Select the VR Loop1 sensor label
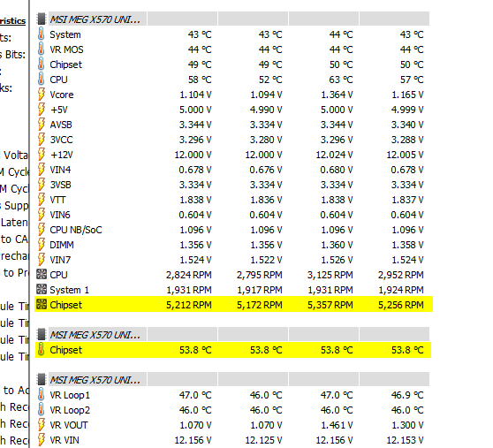The height and width of the screenshot is (448, 493). point(70,395)
